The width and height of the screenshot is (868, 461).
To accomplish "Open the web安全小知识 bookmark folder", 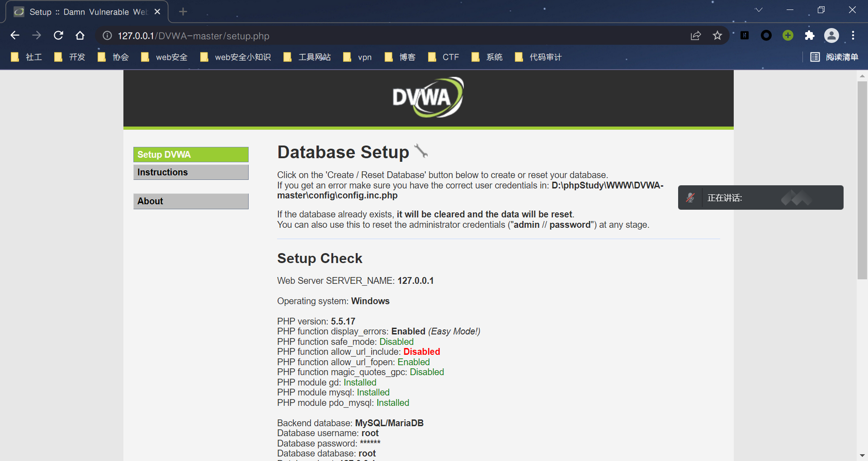I will pos(236,57).
